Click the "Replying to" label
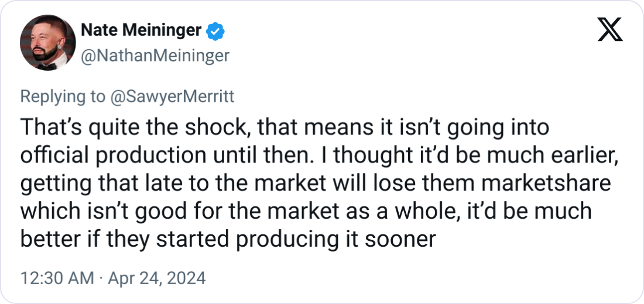644x304 pixels. coord(61,96)
